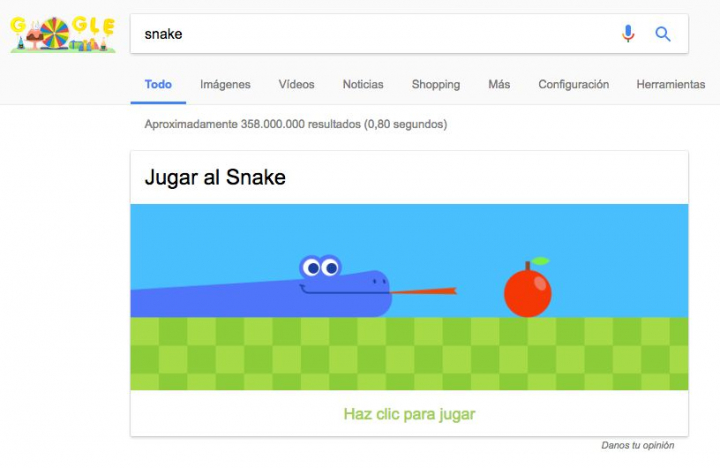
Task: Click the red apple in the game
Action: pyautogui.click(x=528, y=288)
